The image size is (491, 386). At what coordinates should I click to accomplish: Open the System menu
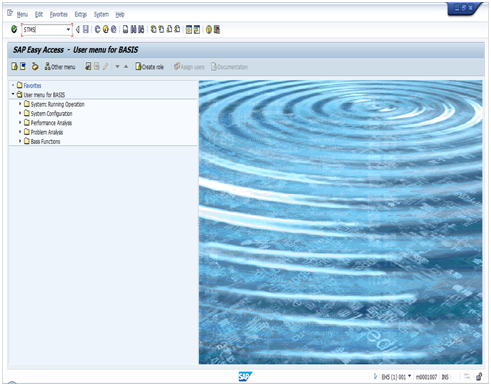pyautogui.click(x=101, y=14)
